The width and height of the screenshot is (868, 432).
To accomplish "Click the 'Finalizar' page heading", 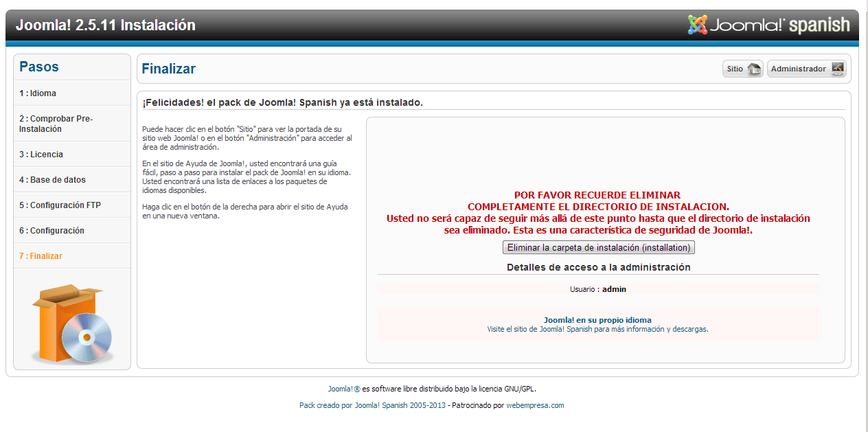I will pyautogui.click(x=168, y=69).
